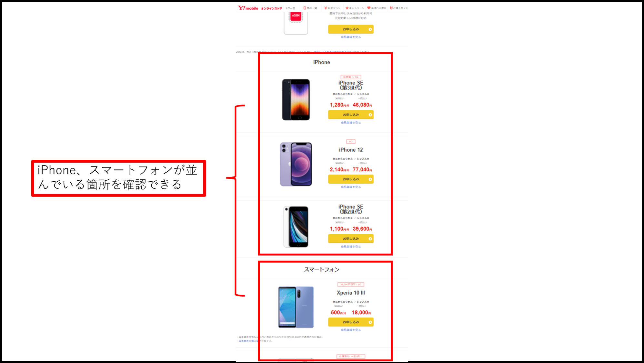Open the 選ばれる理由 heart menu item

pyautogui.click(x=377, y=8)
